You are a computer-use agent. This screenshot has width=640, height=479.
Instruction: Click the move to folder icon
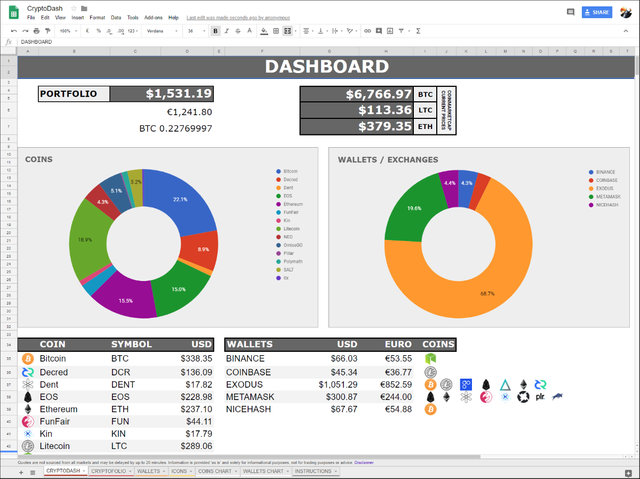pyautogui.click(x=84, y=8)
